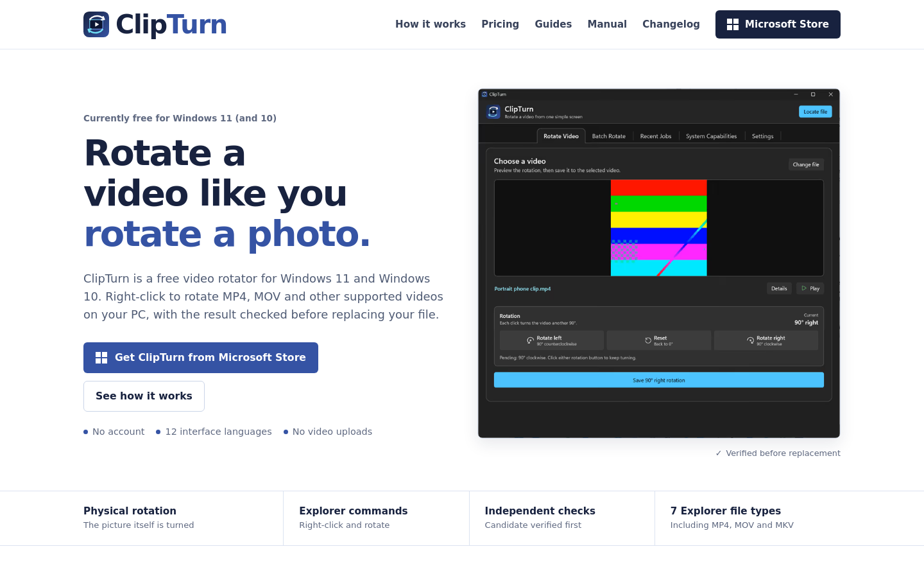Click the Physical rotation feature heading
Screen dimensions: 924x578
130,511
